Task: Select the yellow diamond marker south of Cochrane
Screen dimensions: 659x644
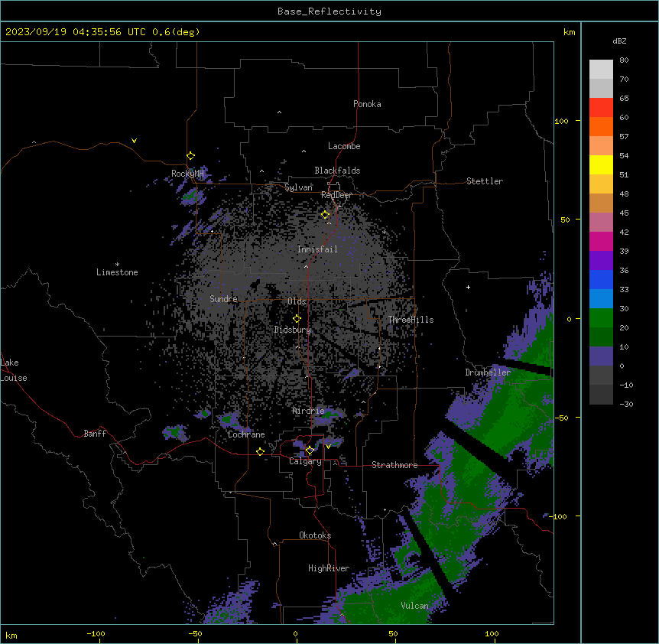Action: point(260,452)
